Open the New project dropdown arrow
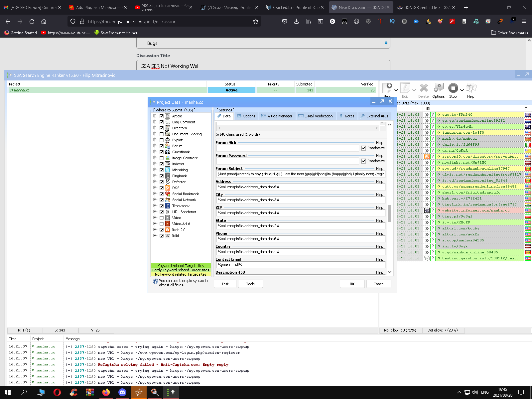The width and height of the screenshot is (532, 399). click(396, 90)
